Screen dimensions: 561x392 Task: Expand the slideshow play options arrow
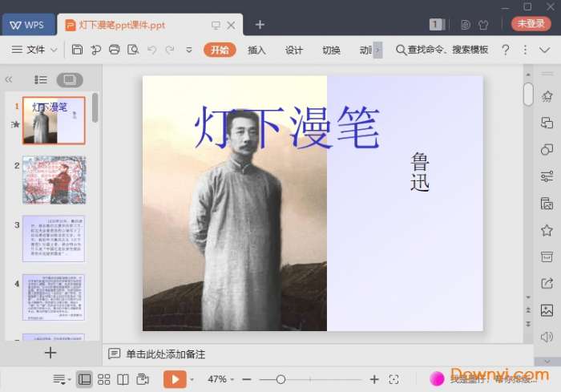[194, 379]
